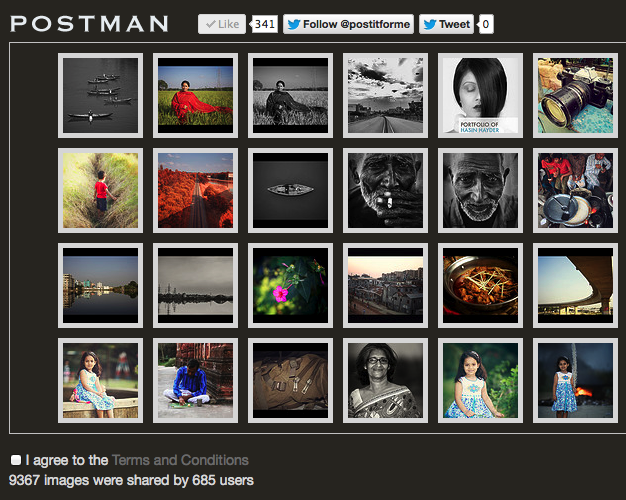Select the old man smoking cigarette portrait
The width and height of the screenshot is (626, 500).
coord(385,190)
